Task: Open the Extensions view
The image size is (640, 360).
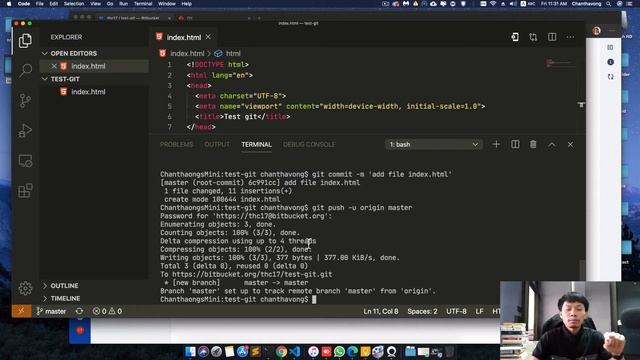Action: tap(25, 191)
